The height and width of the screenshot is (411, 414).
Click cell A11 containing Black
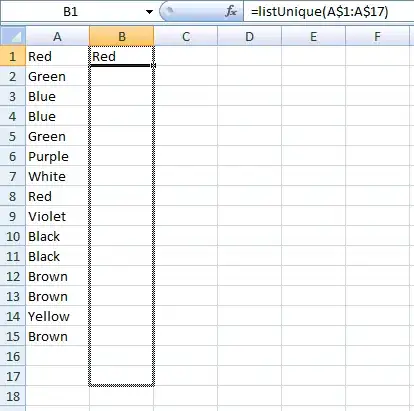(57, 256)
